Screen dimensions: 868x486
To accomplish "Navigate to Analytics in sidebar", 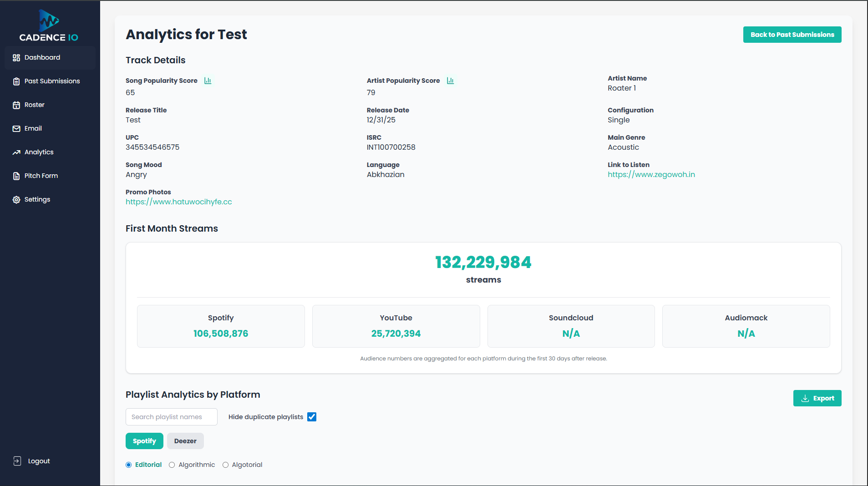I will point(50,152).
